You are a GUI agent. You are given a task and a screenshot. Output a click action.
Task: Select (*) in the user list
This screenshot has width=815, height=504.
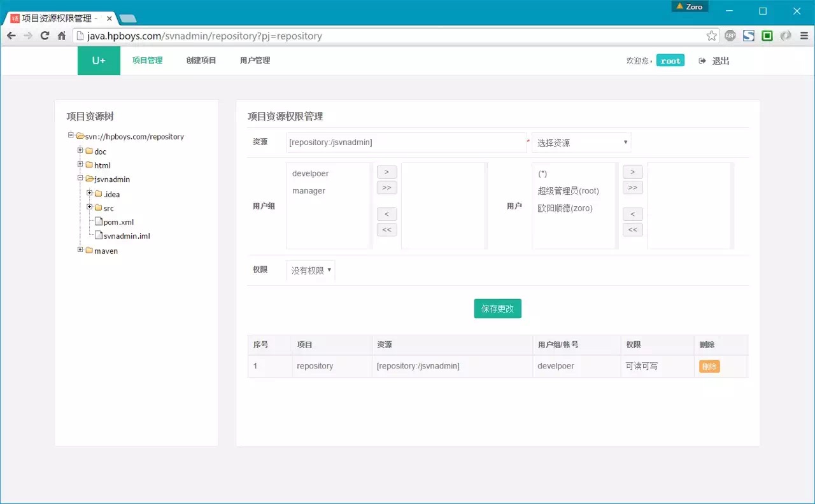542,174
